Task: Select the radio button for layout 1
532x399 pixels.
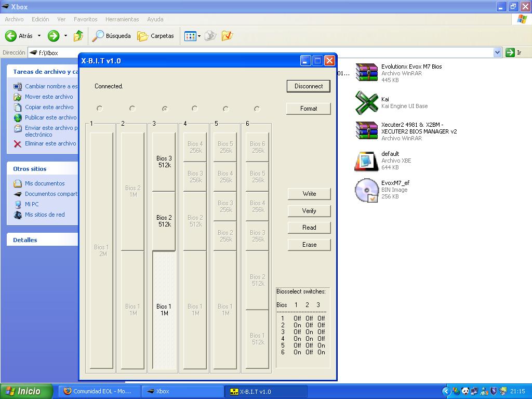Action: click(x=100, y=109)
